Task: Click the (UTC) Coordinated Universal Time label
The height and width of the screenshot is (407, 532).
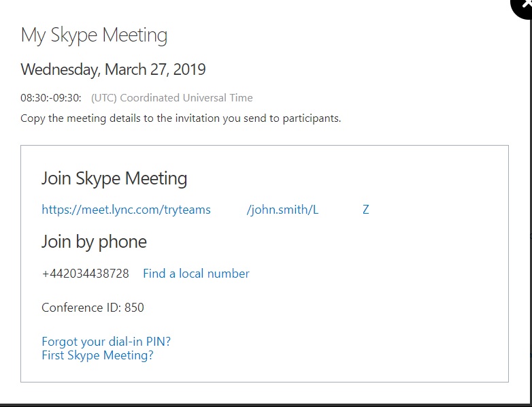Action: [x=172, y=98]
